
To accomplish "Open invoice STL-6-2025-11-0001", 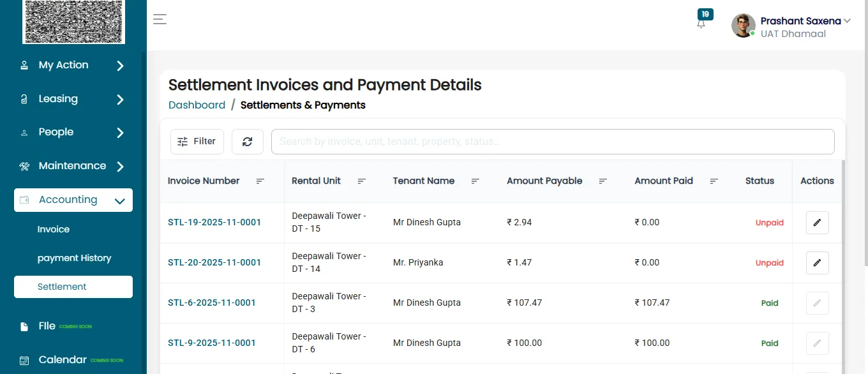I will click(x=212, y=303).
